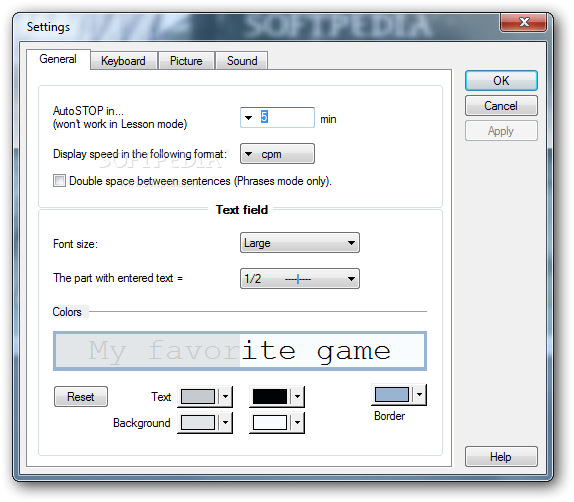Image resolution: width=574 pixels, height=502 pixels.
Task: Click typed text gray color swatch
Action: coord(198,397)
